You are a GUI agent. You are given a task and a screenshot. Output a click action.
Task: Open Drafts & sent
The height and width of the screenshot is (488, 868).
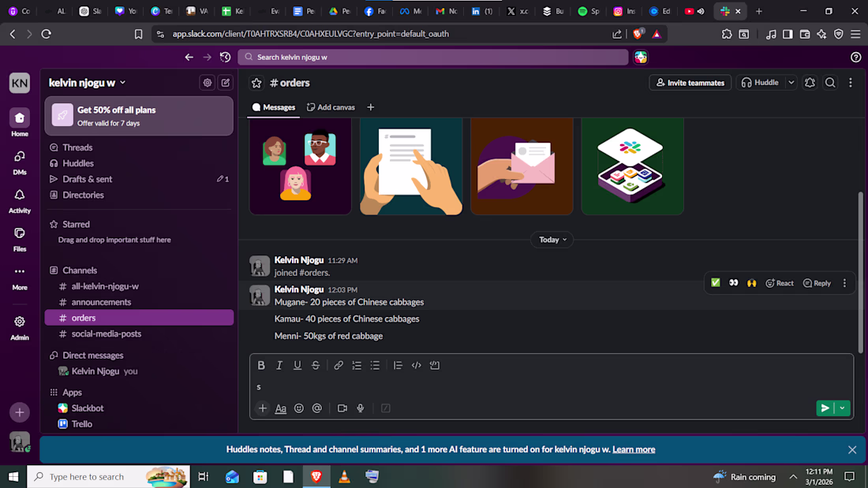click(139, 179)
